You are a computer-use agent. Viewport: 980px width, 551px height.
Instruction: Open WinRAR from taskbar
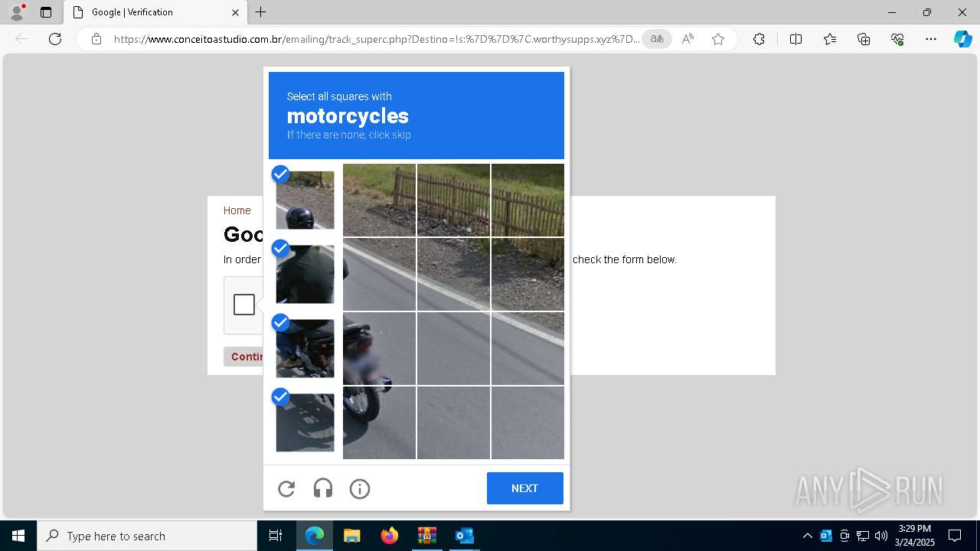(x=427, y=536)
